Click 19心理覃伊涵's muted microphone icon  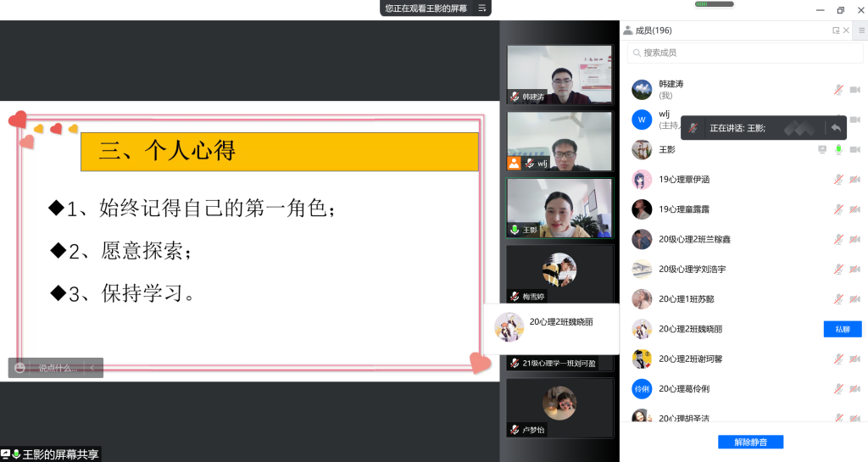[838, 180]
